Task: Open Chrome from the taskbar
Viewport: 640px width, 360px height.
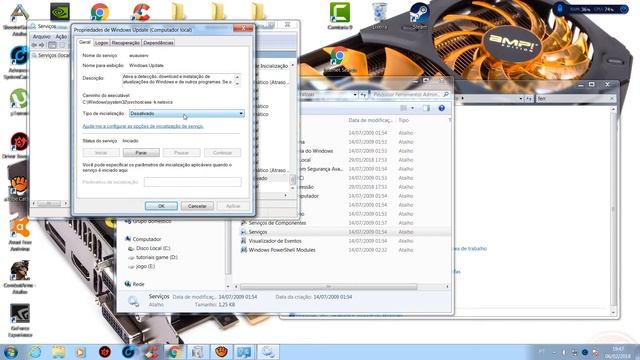Action: [173, 352]
